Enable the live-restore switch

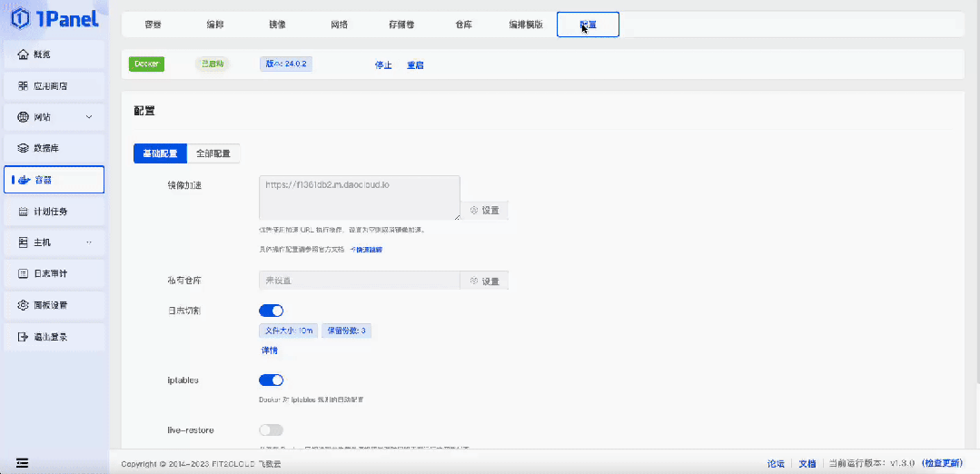point(272,430)
